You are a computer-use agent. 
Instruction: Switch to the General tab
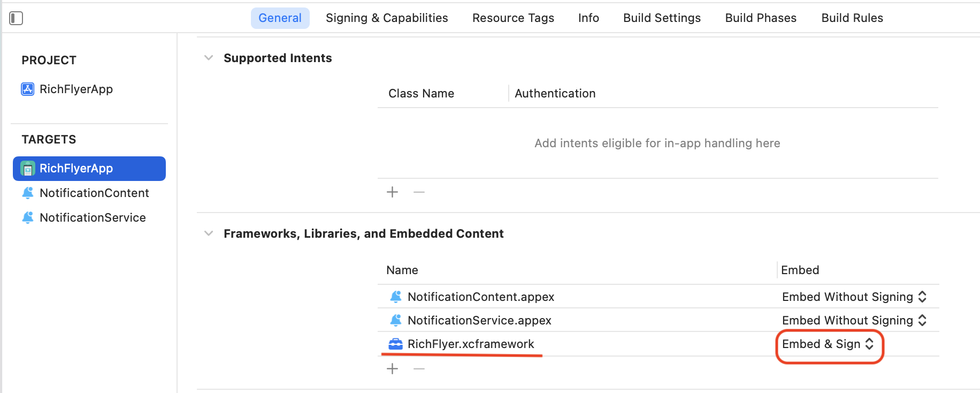[x=280, y=18]
